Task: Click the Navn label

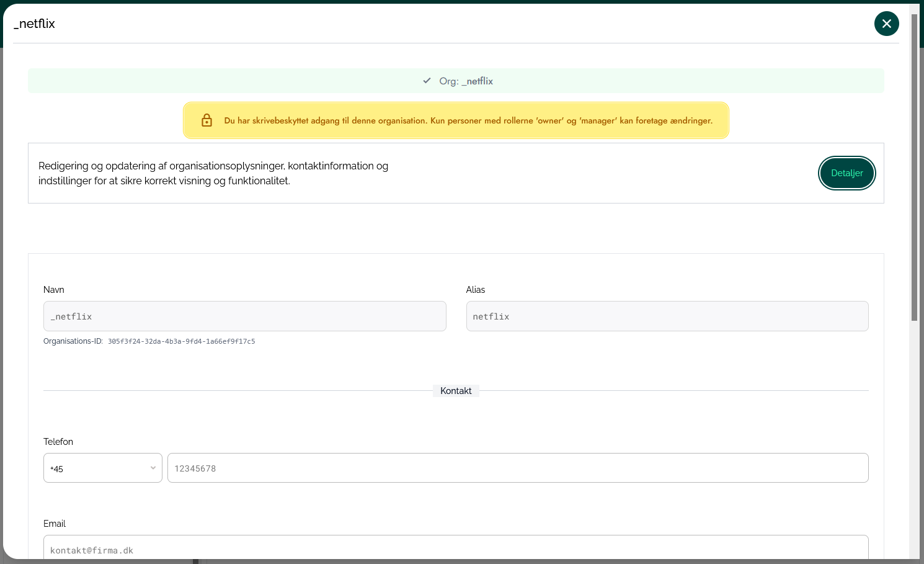Action: click(x=54, y=290)
